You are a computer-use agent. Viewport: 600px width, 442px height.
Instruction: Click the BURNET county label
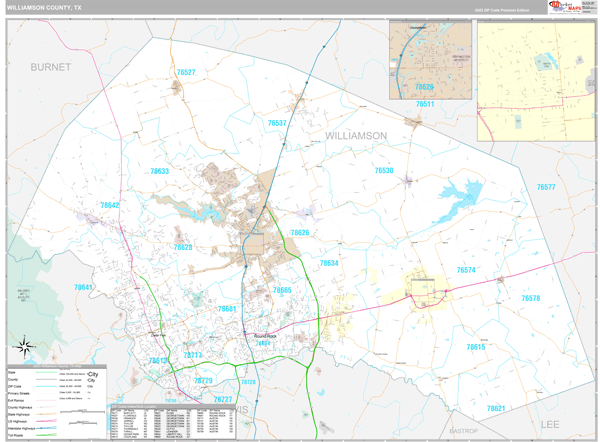(51, 67)
